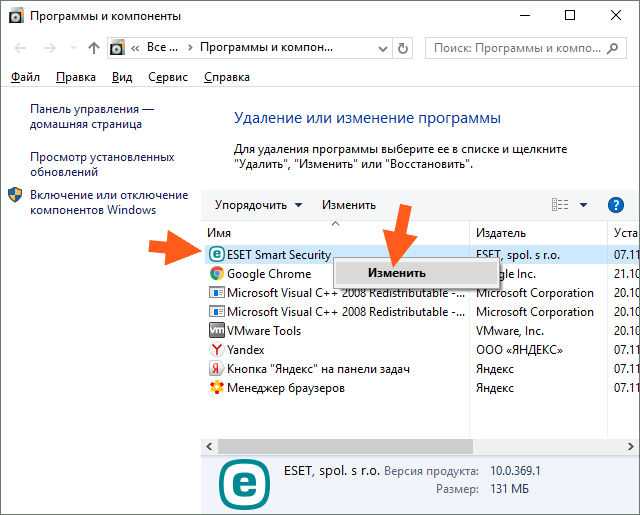640x515 pixels.
Task: Open the Вид menu
Action: pos(122,77)
